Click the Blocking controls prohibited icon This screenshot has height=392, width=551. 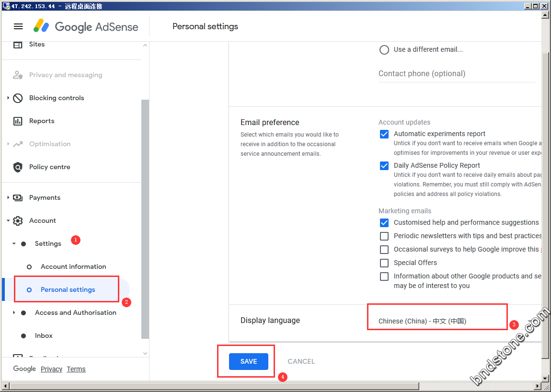(18, 98)
